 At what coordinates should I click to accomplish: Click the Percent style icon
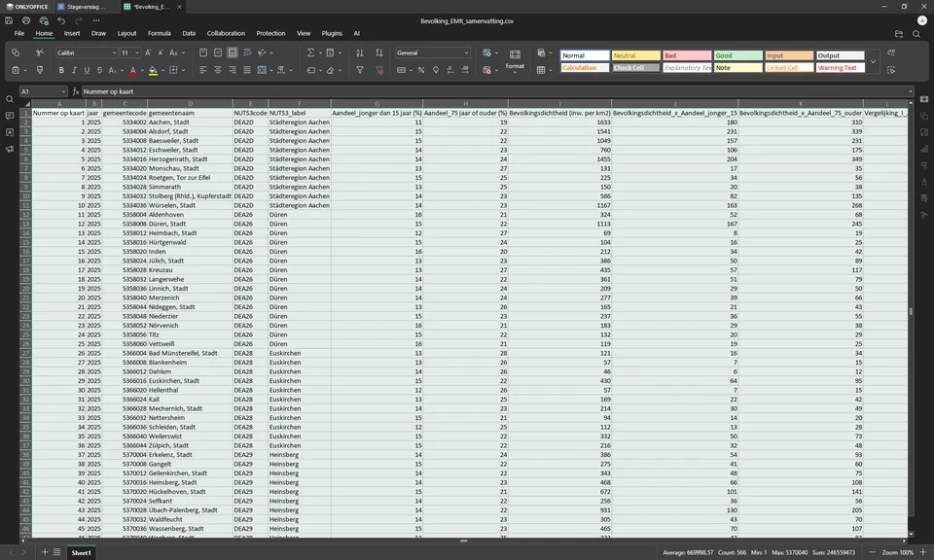pos(421,70)
